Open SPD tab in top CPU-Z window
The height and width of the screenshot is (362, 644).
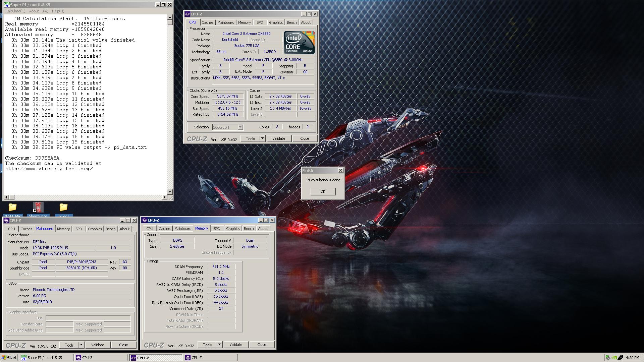point(260,22)
